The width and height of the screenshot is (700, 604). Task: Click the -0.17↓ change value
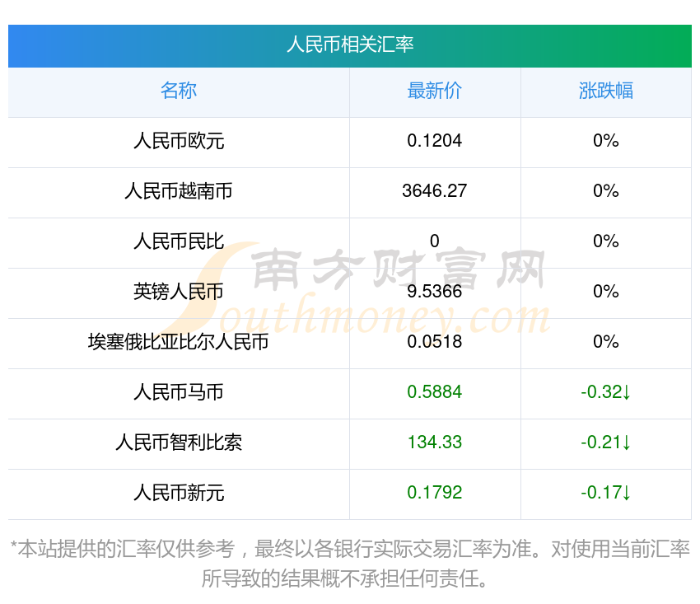click(x=606, y=493)
